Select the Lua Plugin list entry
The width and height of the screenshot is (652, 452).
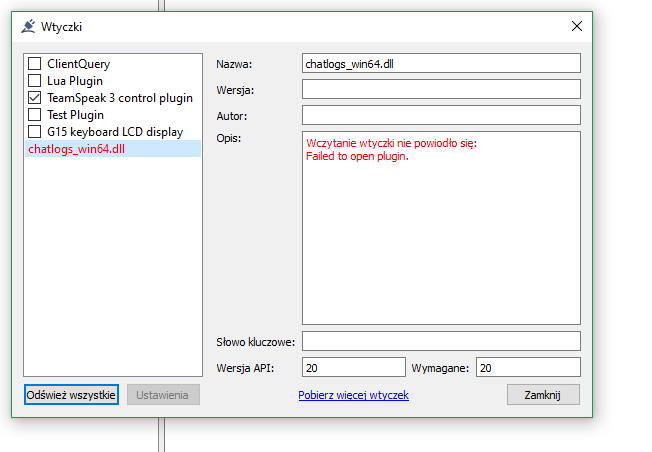(75, 81)
